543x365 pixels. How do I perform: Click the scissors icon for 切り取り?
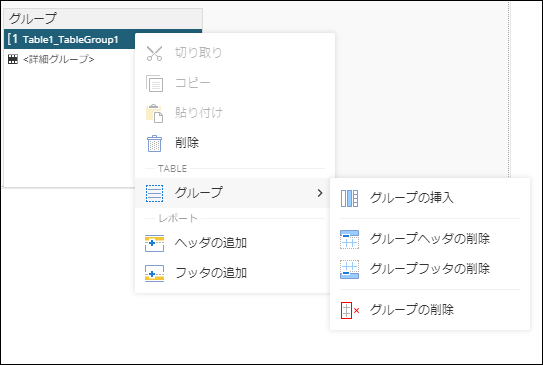click(154, 53)
